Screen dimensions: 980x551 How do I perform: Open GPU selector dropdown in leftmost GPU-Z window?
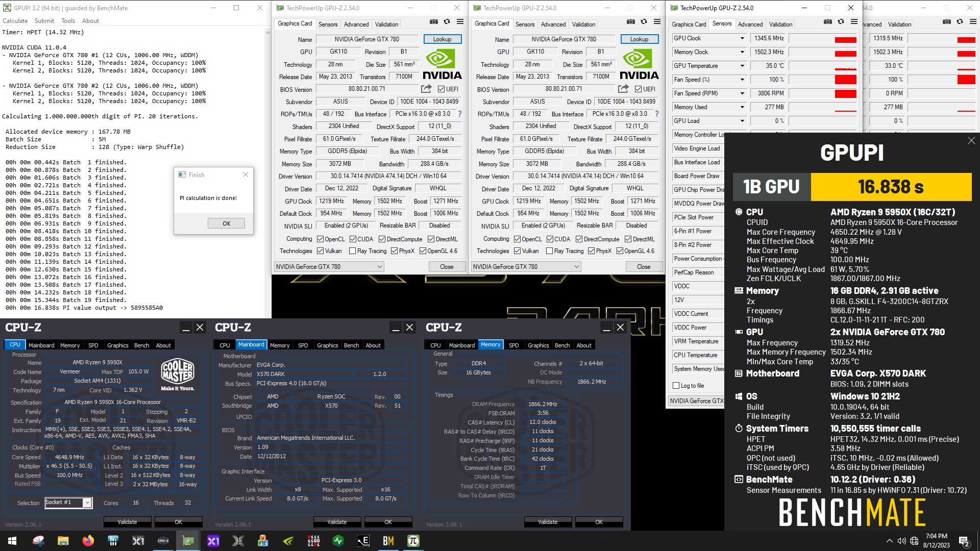[329, 267]
